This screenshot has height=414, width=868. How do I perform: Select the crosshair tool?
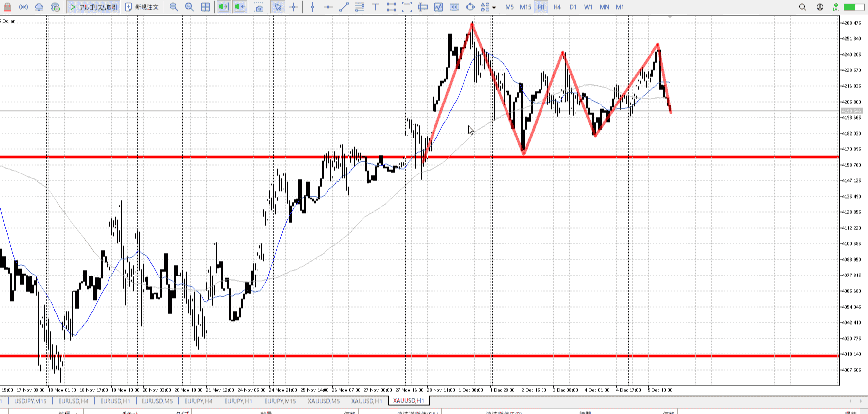tap(294, 7)
